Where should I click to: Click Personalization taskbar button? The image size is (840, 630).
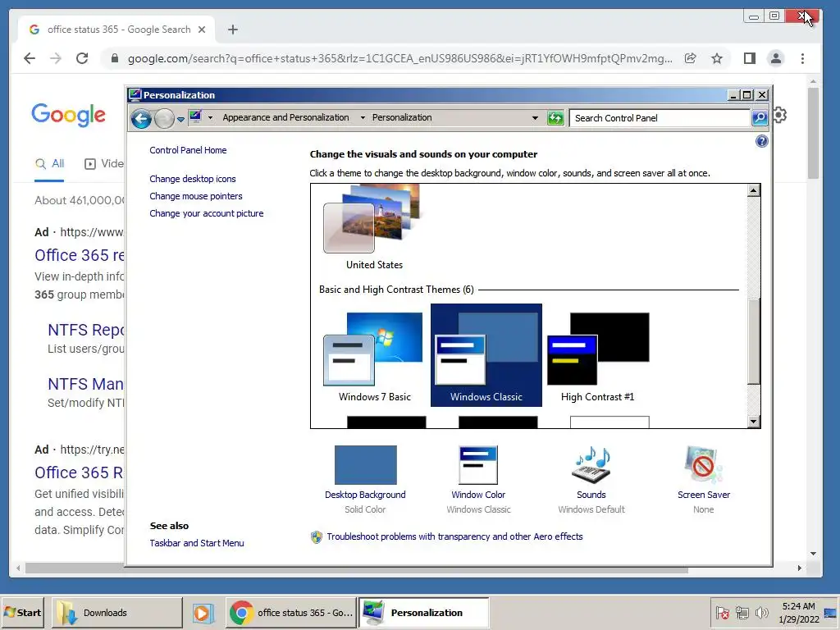424,612
